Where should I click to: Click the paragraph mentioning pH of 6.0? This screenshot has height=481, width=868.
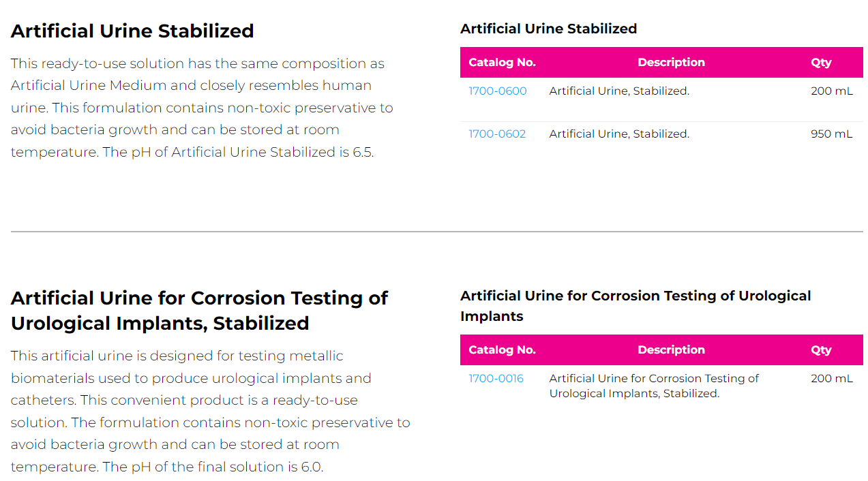click(x=210, y=412)
